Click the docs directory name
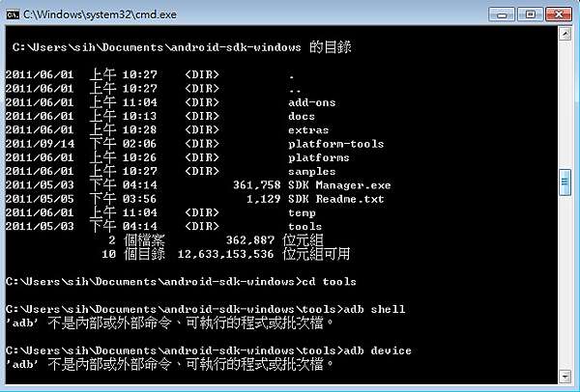The height and width of the screenshot is (392, 580). pyautogui.click(x=302, y=116)
